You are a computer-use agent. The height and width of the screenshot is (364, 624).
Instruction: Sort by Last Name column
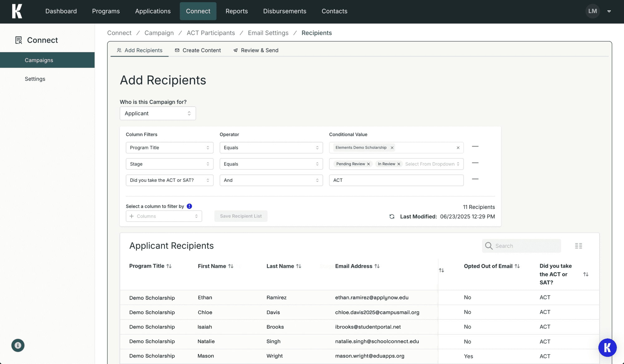point(299,266)
